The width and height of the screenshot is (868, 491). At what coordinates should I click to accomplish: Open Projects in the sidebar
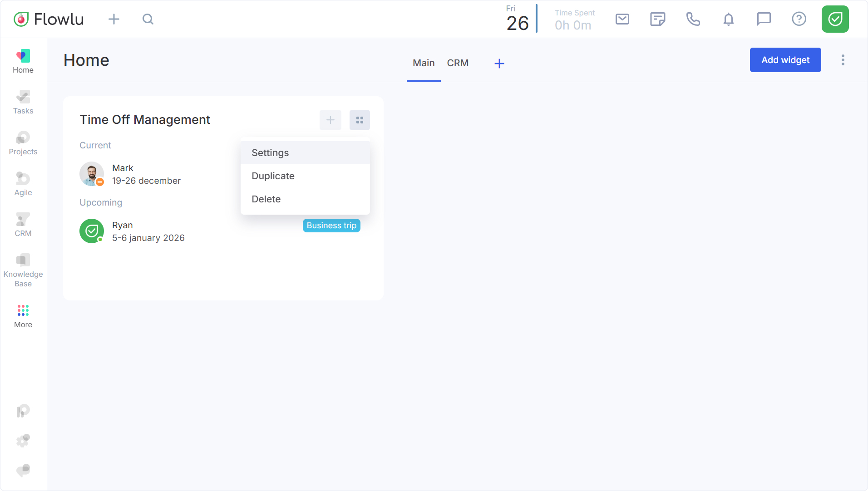[x=23, y=143]
